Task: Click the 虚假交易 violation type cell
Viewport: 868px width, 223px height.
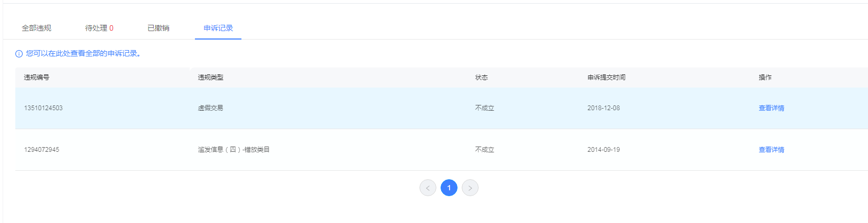Action: [211, 108]
